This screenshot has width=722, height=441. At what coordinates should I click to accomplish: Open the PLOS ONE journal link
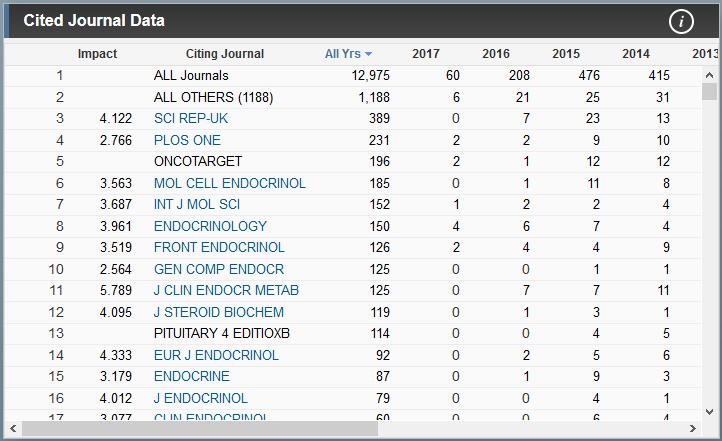coord(187,141)
